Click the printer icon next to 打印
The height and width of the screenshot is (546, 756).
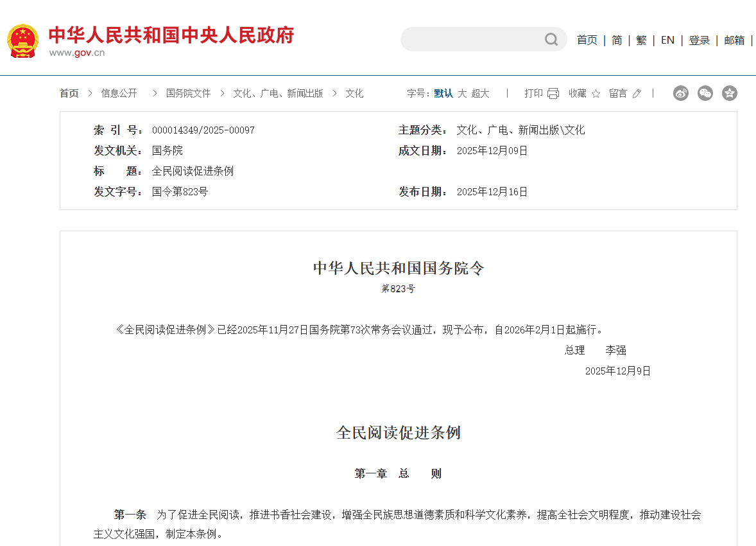coord(553,94)
